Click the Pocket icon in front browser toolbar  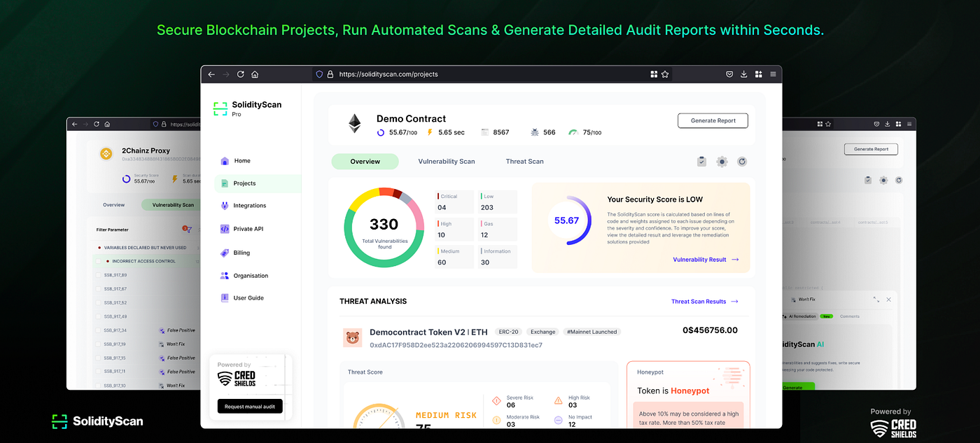pos(729,74)
